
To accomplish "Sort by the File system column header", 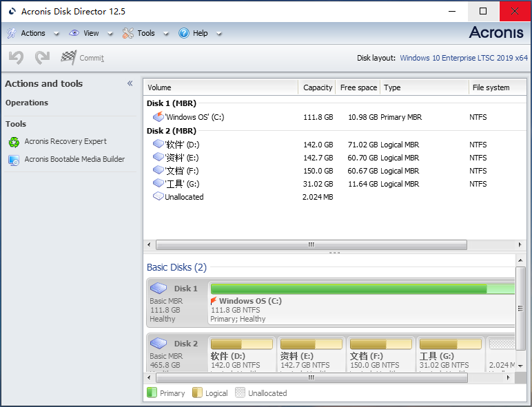I will (x=498, y=87).
